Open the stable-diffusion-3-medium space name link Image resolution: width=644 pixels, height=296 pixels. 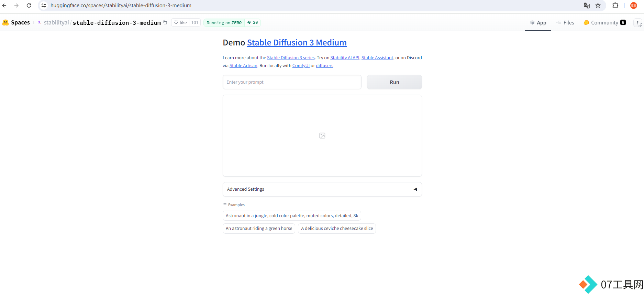pyautogui.click(x=116, y=23)
